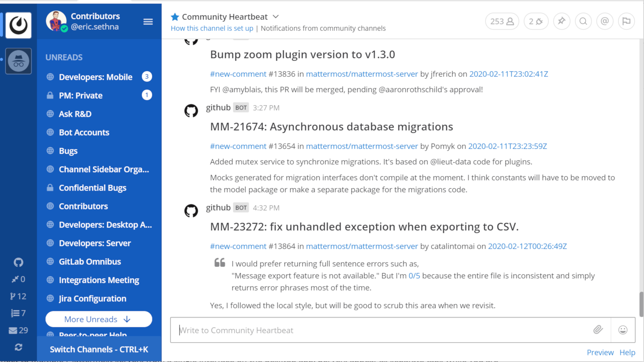This screenshot has width=644, height=362.
Task: Click More Unreads button
Action: pos(99,319)
